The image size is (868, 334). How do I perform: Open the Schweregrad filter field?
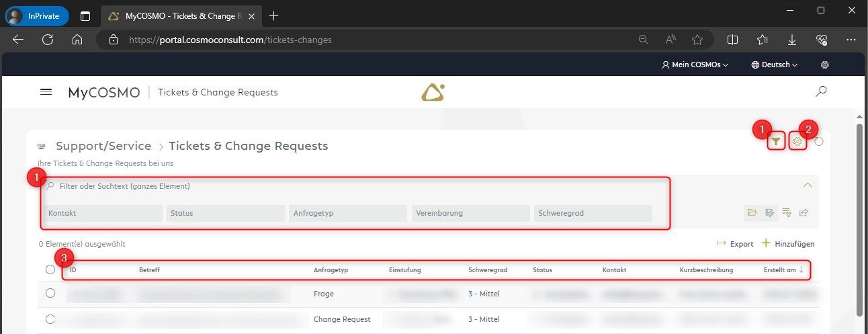click(x=593, y=213)
